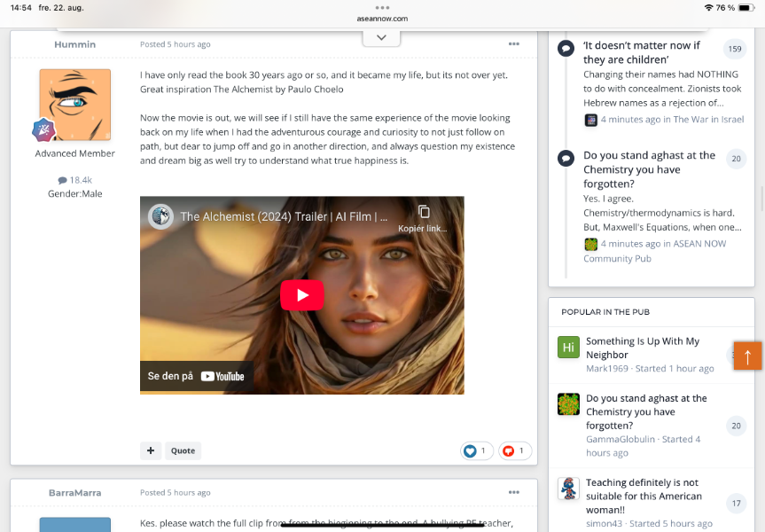
Task: Open options menu for BarraMarra's post
Action: pos(513,492)
